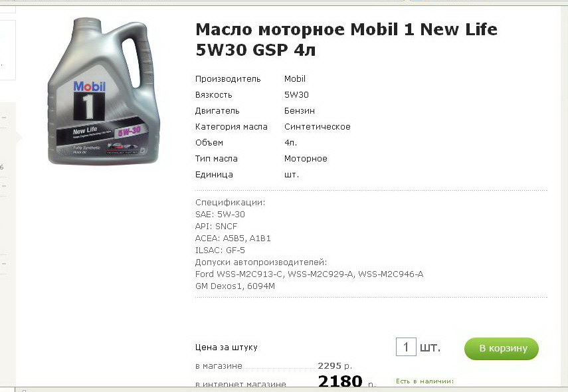This screenshot has width=568, height=392.
Task: Click the GM Dexos1, 6094M line
Action: (235, 286)
